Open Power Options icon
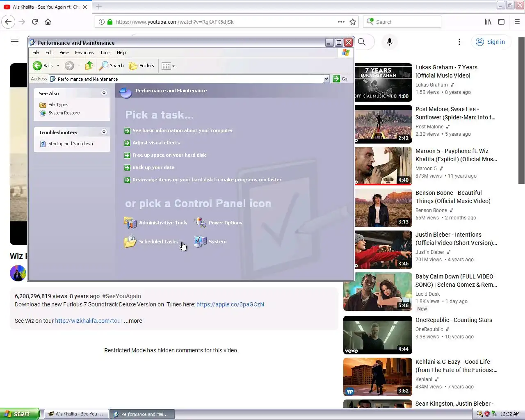The height and width of the screenshot is (420, 525). coord(218,223)
